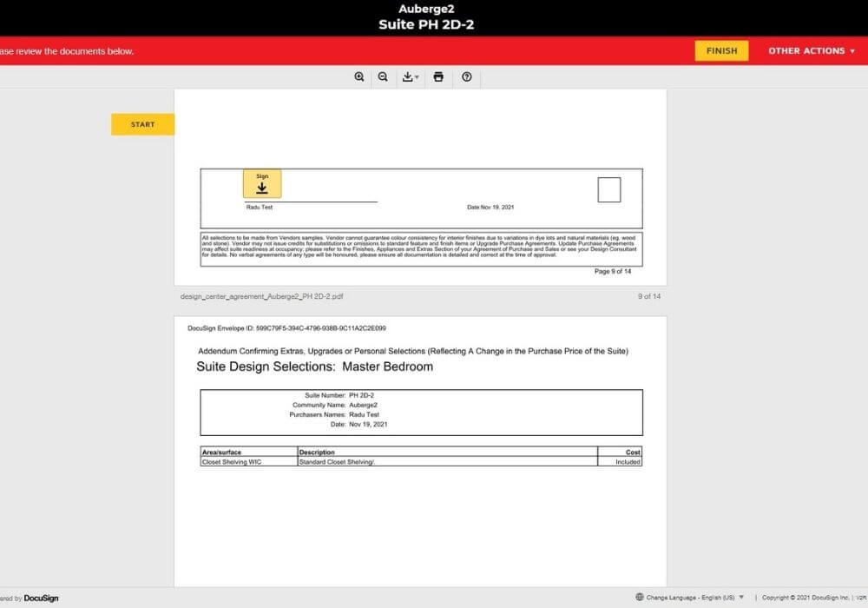Click the Suite Design Selections heading
Image resolution: width=868 pixels, height=608 pixels.
314,367
